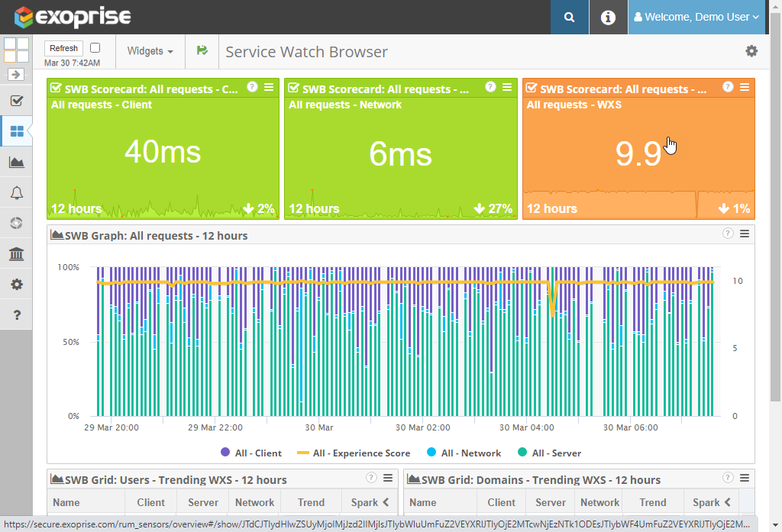Open the checkmark sensors sidebar icon
The image size is (782, 532).
click(x=17, y=102)
